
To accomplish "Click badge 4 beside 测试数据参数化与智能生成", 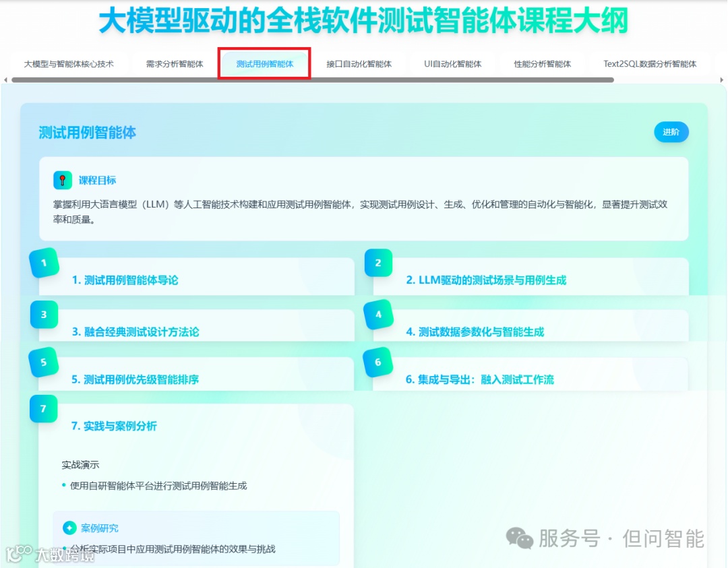I will pos(377,314).
